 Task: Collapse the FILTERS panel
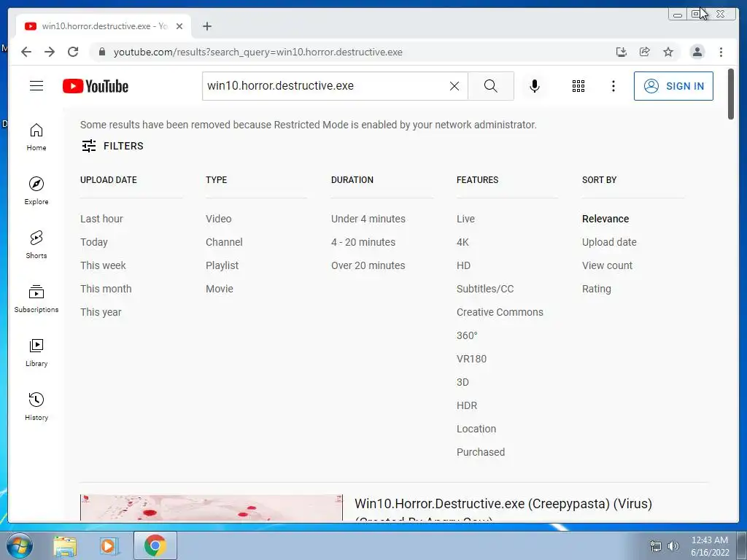(112, 146)
